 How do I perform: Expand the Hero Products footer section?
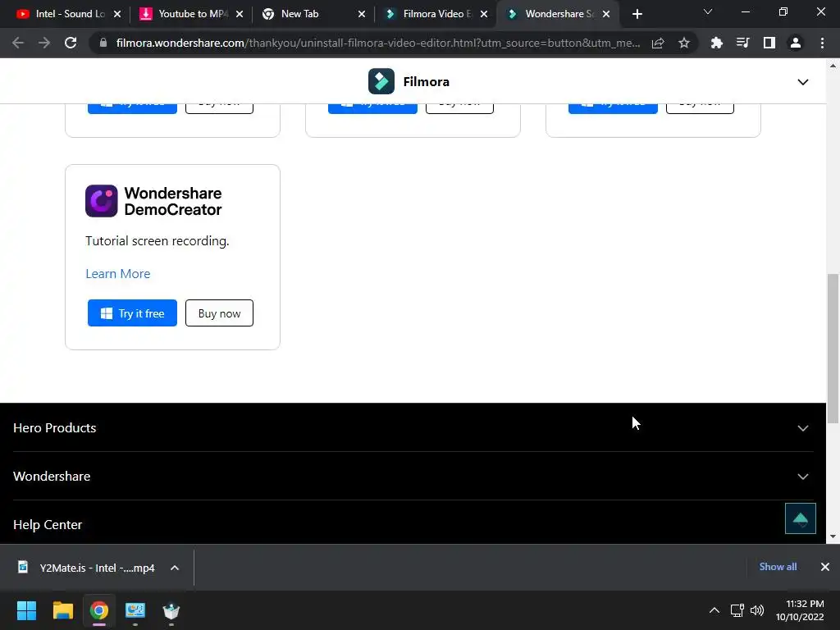tap(413, 427)
